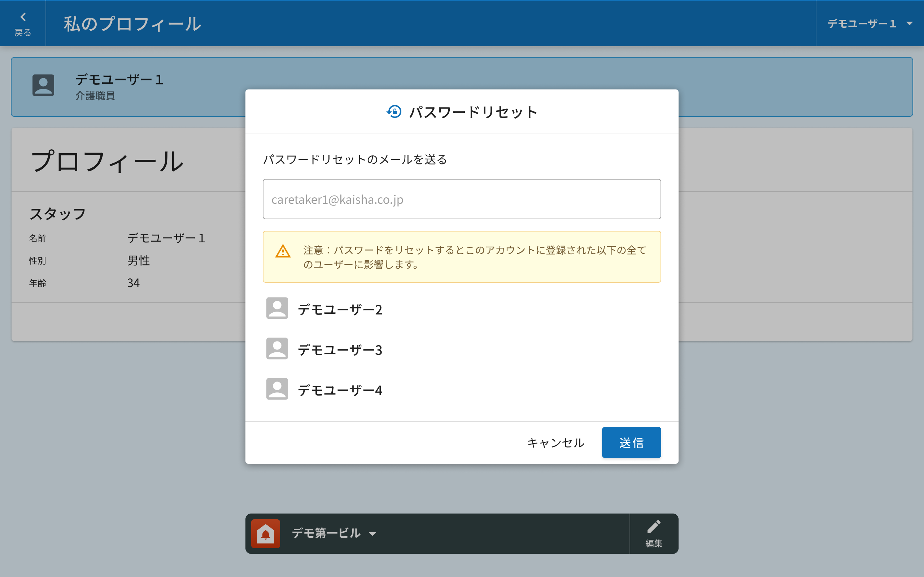Expand the デモ第一ビル facility dropdown
Image resolution: width=924 pixels, height=577 pixels.
tap(326, 533)
